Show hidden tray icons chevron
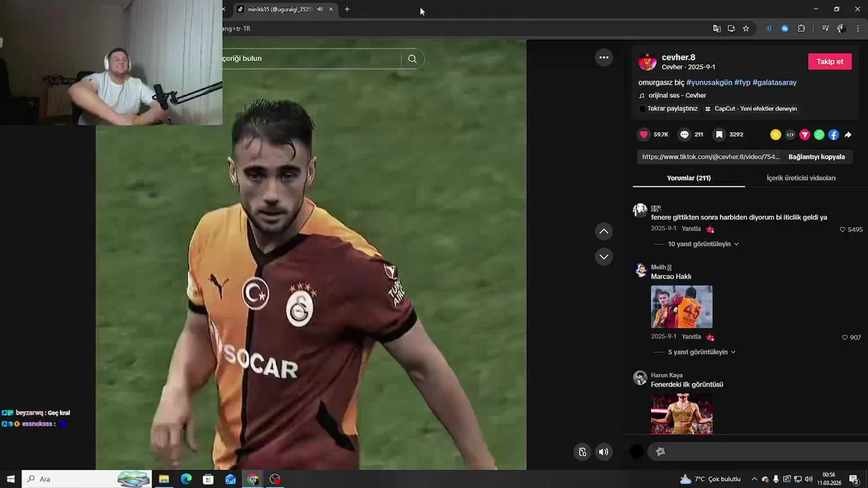 click(x=754, y=479)
